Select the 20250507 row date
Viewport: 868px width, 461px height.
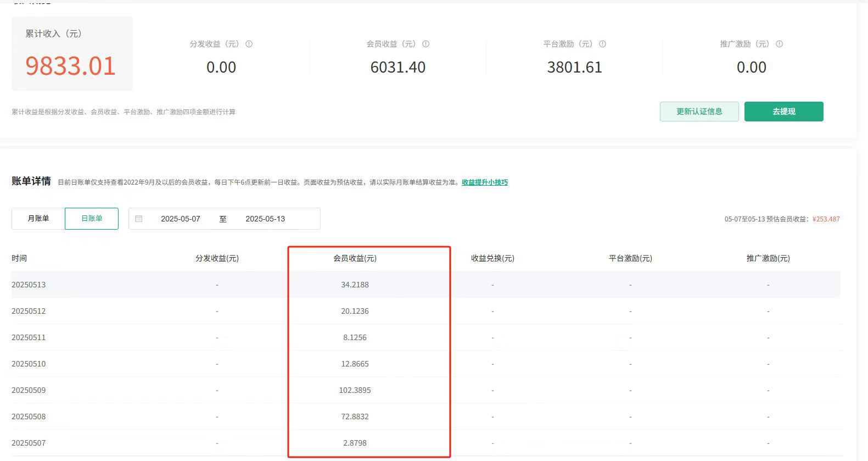[x=29, y=443]
